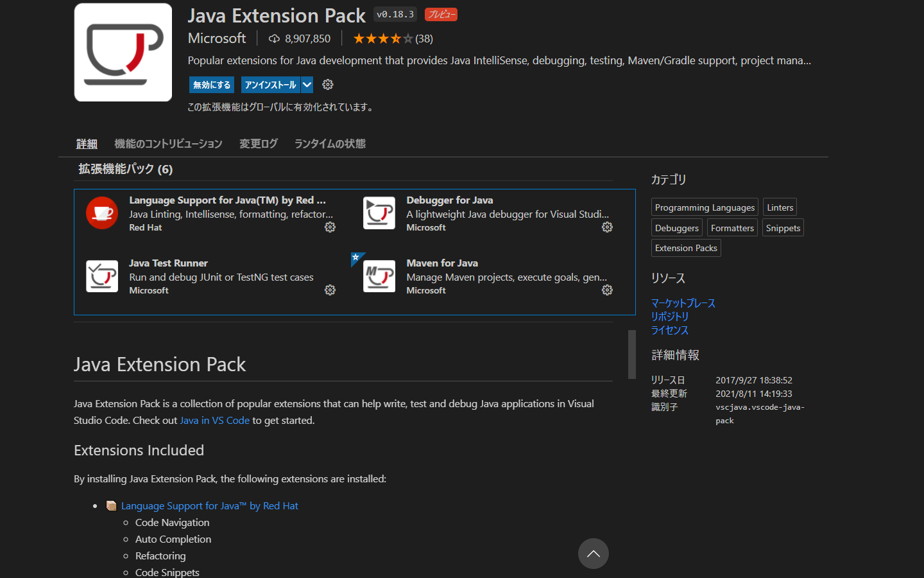Click the Language Support for Java(TM) title
The width and height of the screenshot is (924, 578).
tap(227, 200)
